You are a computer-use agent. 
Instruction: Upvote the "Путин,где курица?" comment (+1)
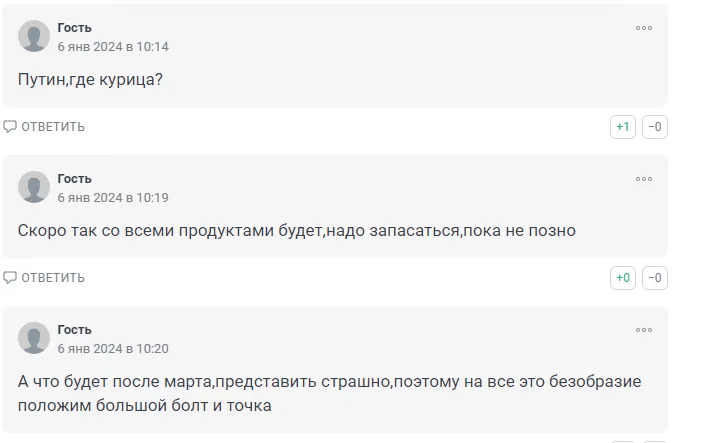[623, 127]
